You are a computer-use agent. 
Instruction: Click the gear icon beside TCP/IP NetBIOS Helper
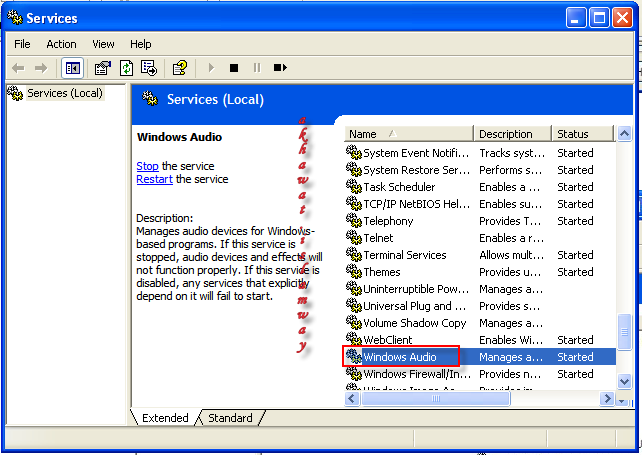click(x=353, y=203)
